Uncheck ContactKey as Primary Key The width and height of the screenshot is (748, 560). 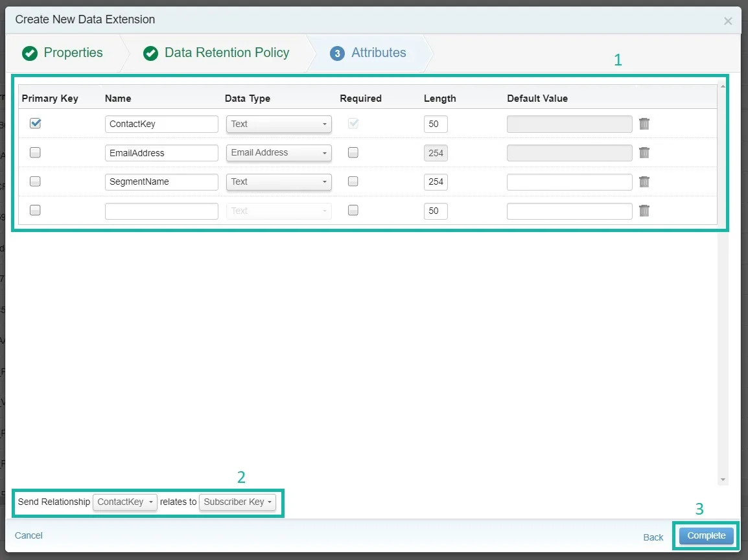point(35,123)
